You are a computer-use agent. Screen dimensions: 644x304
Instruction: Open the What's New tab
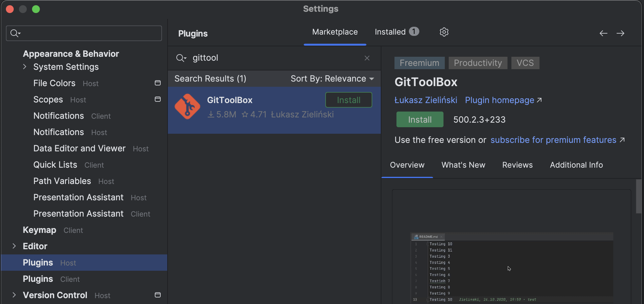463,165
